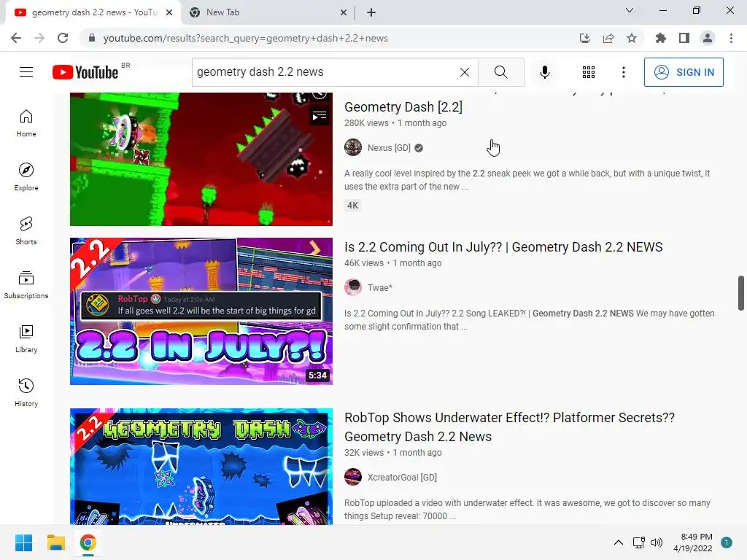
Task: Click the SIGN IN button
Action: pos(683,72)
